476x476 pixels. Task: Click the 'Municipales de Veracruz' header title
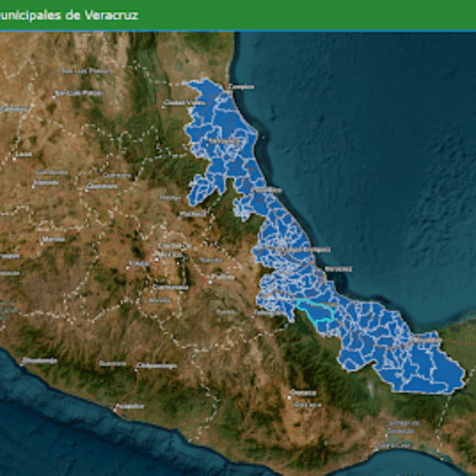[67, 15]
